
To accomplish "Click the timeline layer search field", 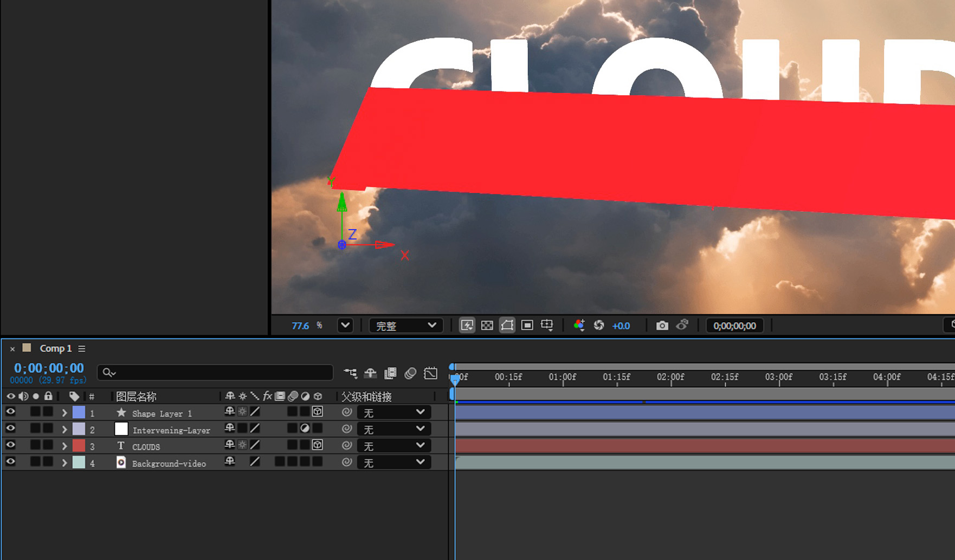I will [x=215, y=373].
